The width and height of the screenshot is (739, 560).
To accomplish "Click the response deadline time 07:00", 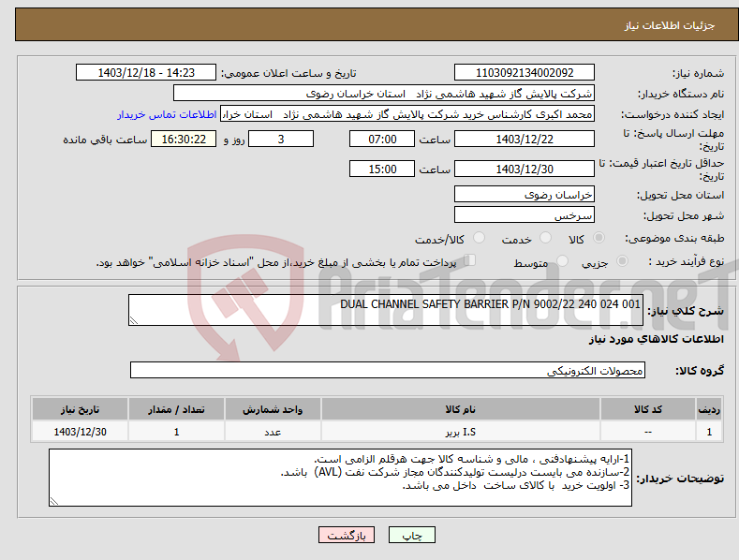I will [x=382, y=139].
